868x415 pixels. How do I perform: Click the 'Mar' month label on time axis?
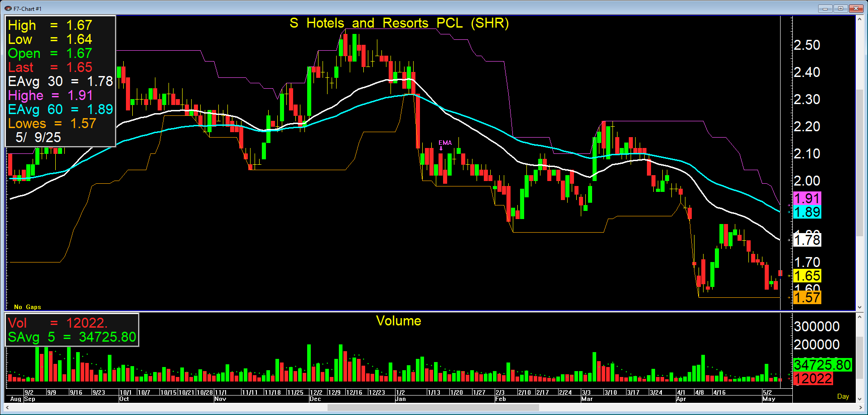pyautogui.click(x=587, y=399)
